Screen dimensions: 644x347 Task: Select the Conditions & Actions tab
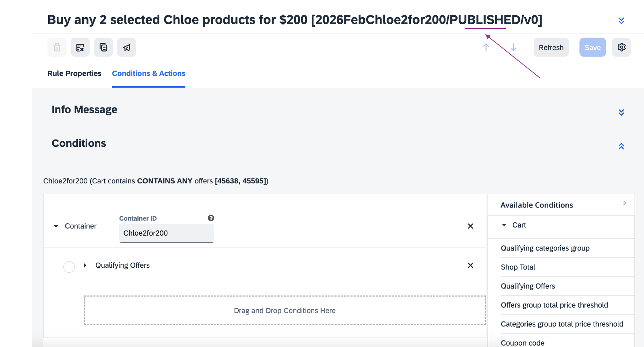148,73
